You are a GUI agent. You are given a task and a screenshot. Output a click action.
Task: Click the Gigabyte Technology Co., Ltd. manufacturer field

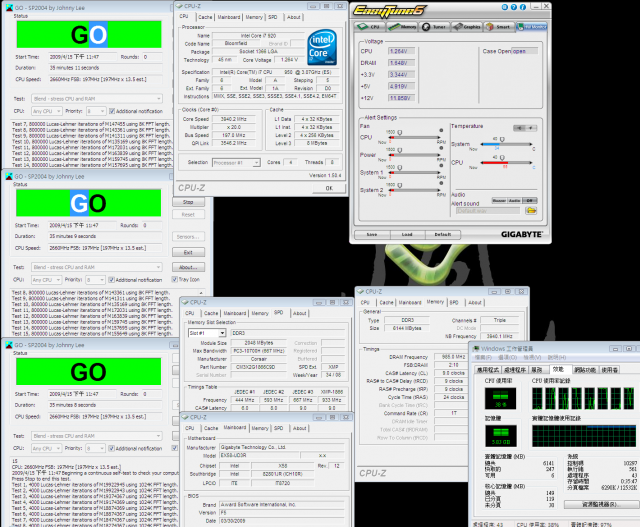282,447
